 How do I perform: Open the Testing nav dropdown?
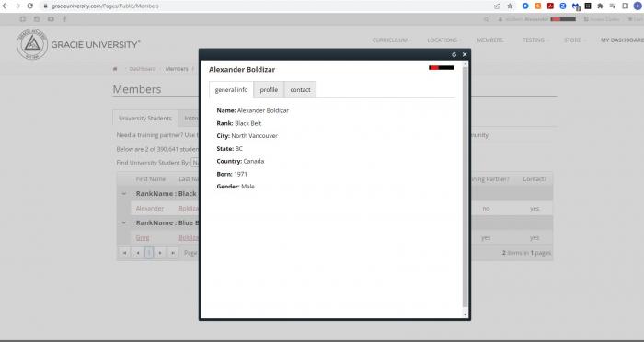(535, 40)
